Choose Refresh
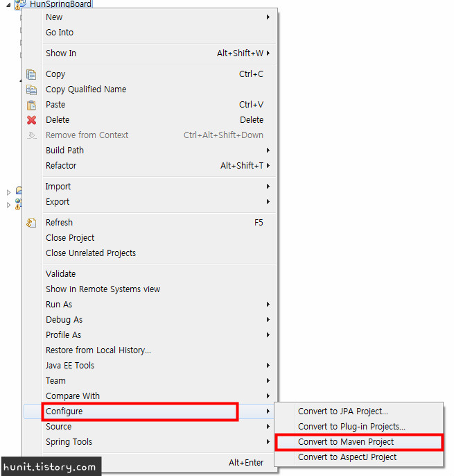Viewport: 454px width, 476px height. coord(150,223)
